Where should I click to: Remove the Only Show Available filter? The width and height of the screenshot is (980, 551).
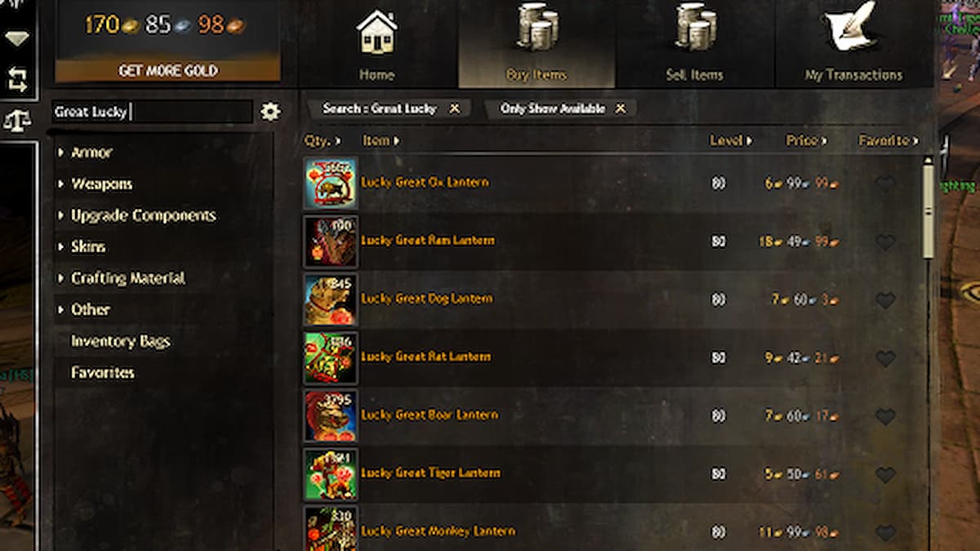621,109
